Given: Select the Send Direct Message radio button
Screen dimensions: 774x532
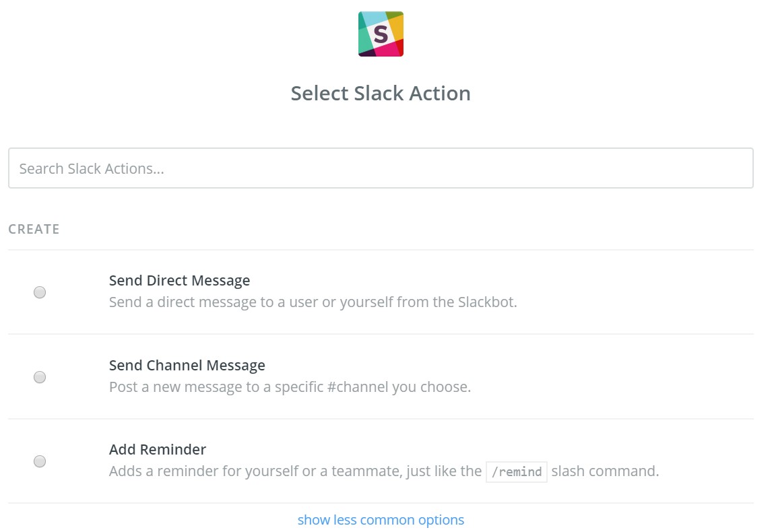Looking at the screenshot, I should pyautogui.click(x=40, y=292).
